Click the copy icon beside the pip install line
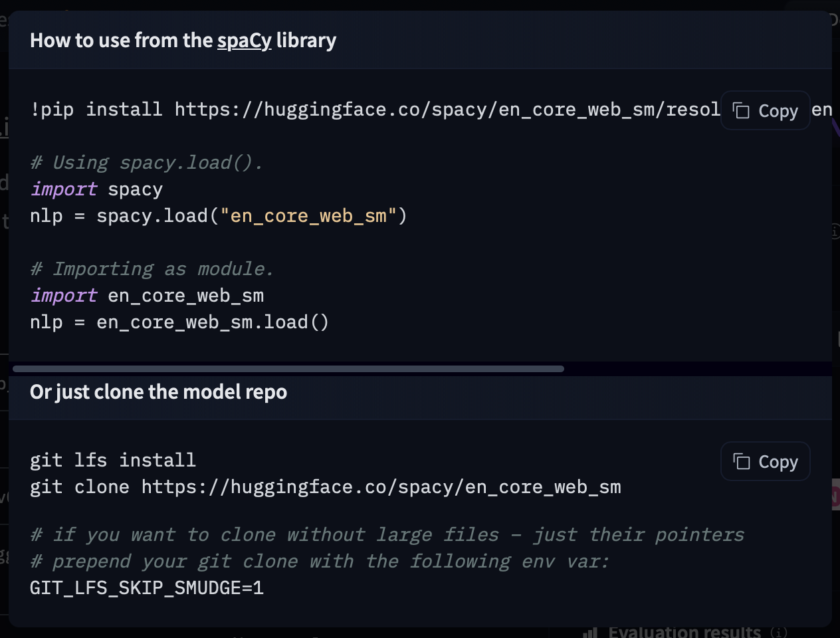The width and height of the screenshot is (840, 638). 741,110
